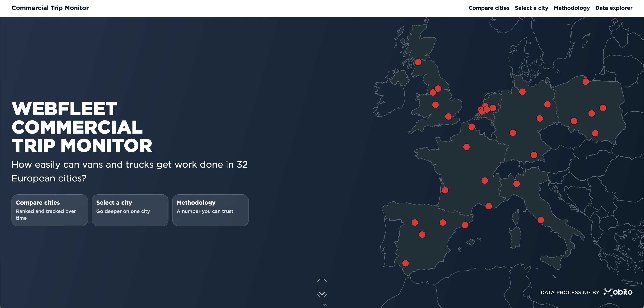644x308 pixels.
Task: Select the Seville marker in southern Spain
Action: click(405, 263)
